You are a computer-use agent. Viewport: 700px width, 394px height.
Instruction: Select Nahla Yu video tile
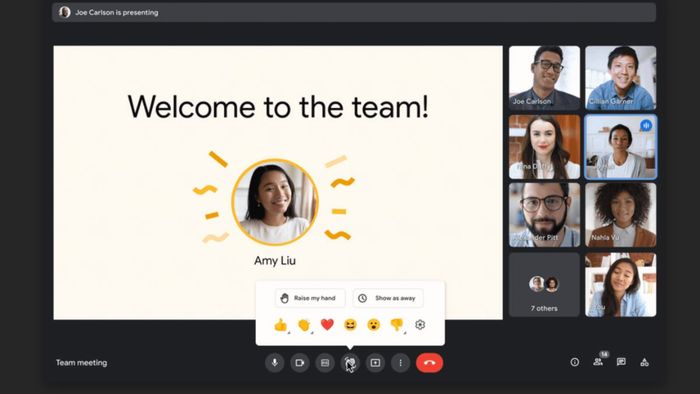point(621,215)
